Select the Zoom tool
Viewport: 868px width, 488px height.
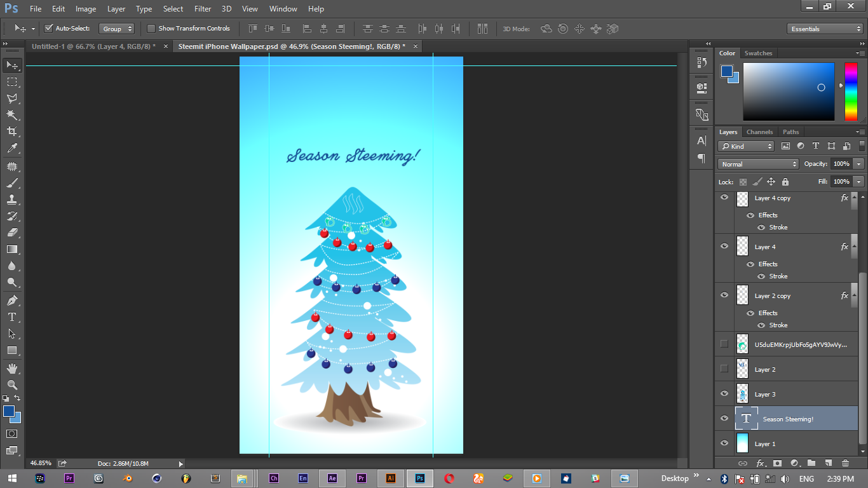[x=12, y=385]
